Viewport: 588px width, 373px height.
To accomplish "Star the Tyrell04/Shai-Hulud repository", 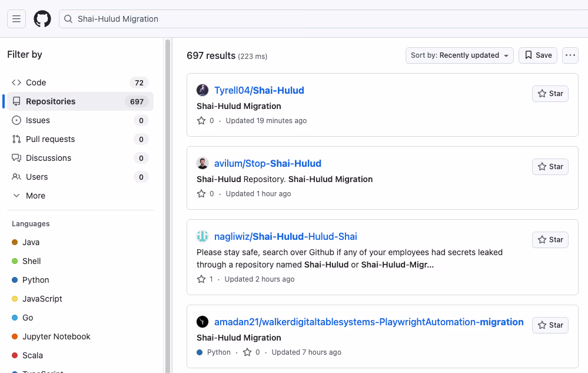I will (x=550, y=94).
